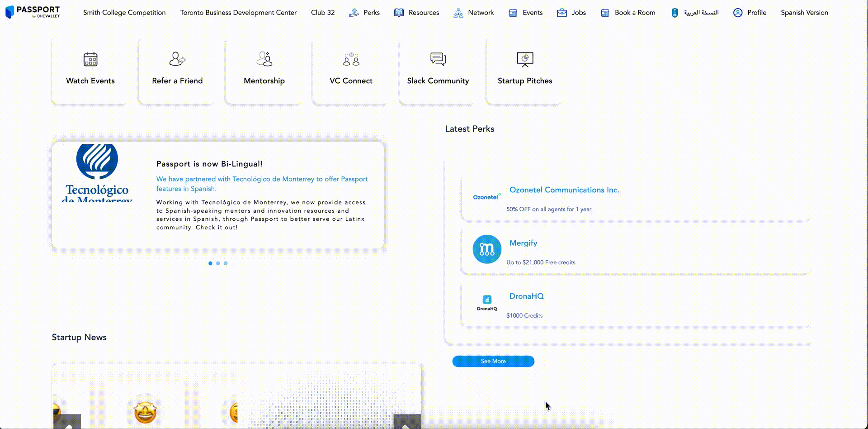The width and height of the screenshot is (868, 429).
Task: Open Ozonetel Communications Inc. link
Action: pos(564,190)
